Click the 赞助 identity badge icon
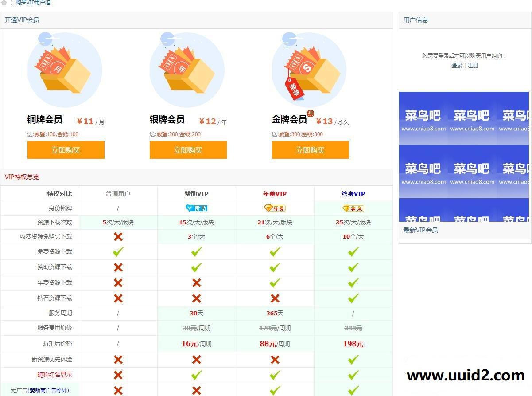 click(196, 208)
